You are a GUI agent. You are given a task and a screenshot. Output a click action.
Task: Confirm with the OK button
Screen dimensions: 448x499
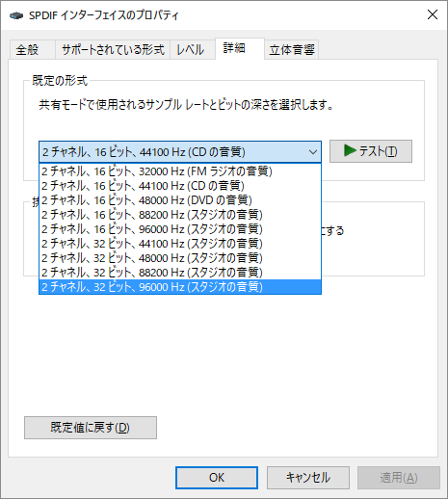217,478
